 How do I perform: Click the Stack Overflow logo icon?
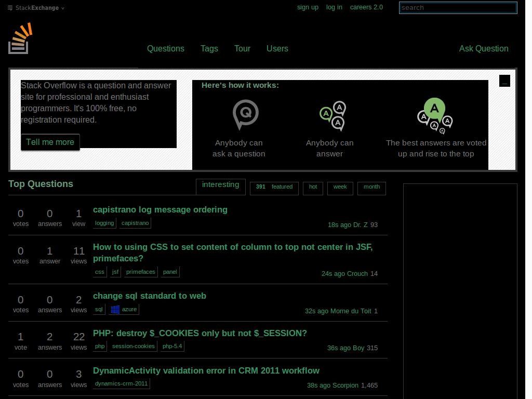[x=20, y=38]
